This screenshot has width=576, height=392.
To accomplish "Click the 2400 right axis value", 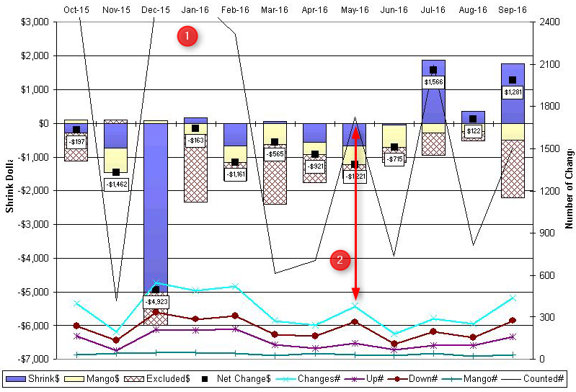I will (x=549, y=22).
